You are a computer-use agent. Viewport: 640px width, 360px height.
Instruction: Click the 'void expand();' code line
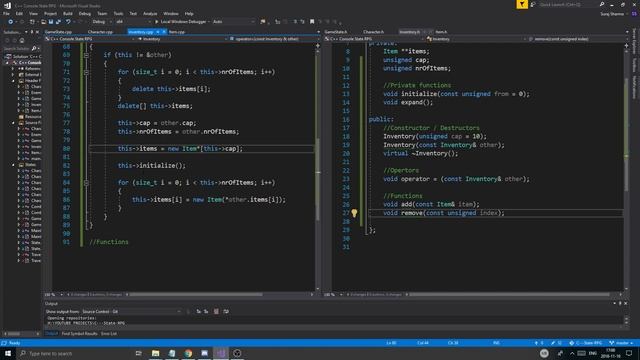408,102
